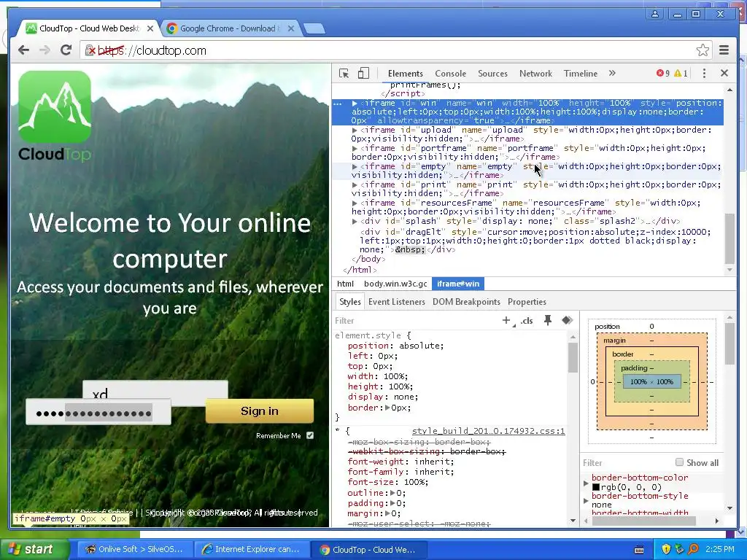The image size is (747, 560).
Task: Open the Network tab
Action: click(x=535, y=74)
